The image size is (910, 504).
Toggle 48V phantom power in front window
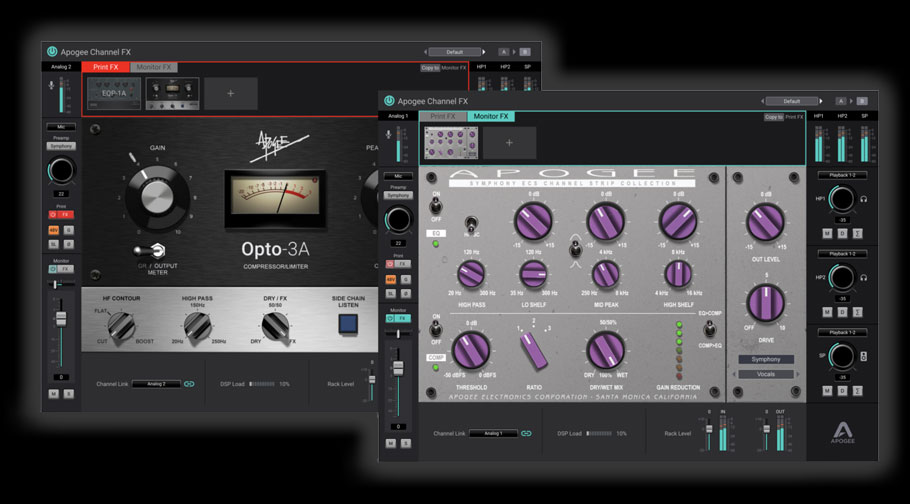pyautogui.click(x=391, y=279)
